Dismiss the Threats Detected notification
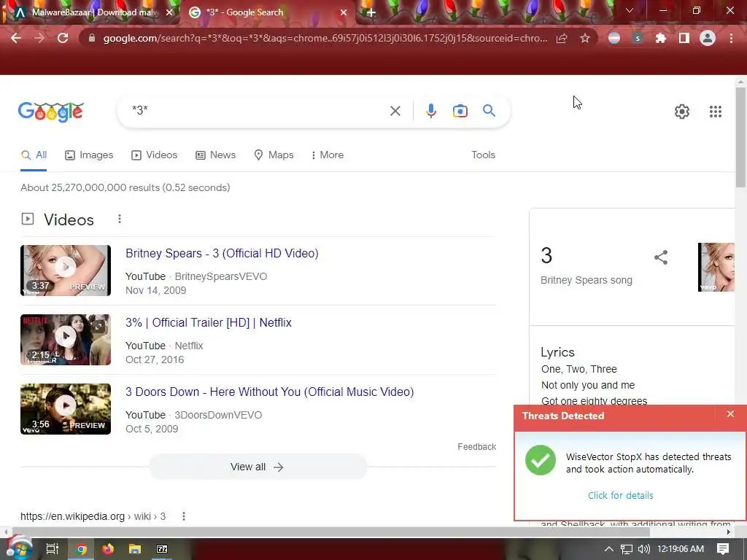747x560 pixels. (x=730, y=414)
